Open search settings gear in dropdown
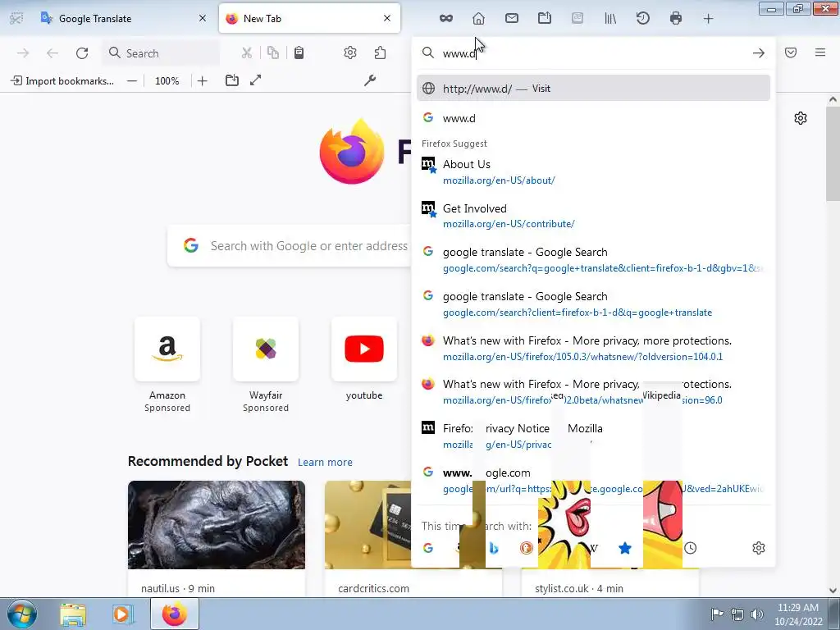The image size is (840, 630). (x=758, y=548)
